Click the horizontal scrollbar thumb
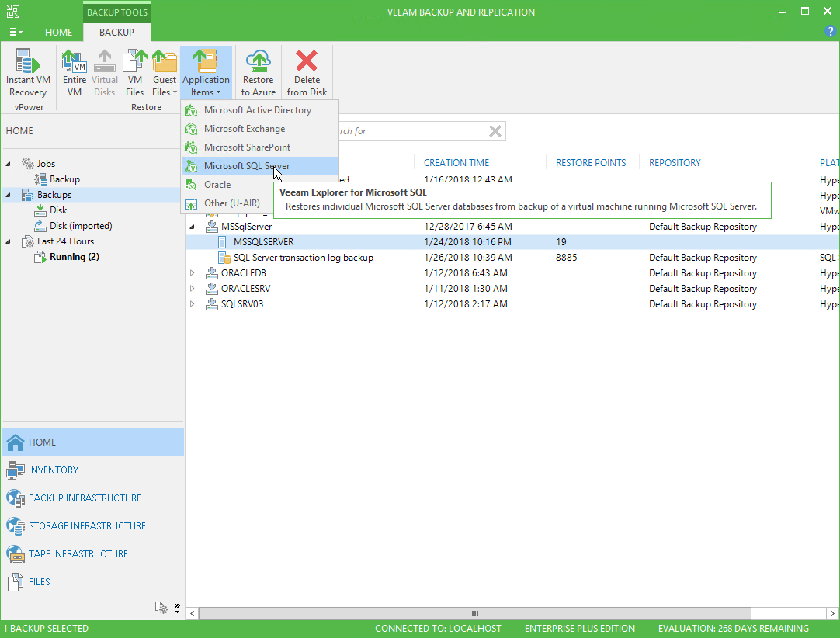The width and height of the screenshot is (840, 638). 474,613
